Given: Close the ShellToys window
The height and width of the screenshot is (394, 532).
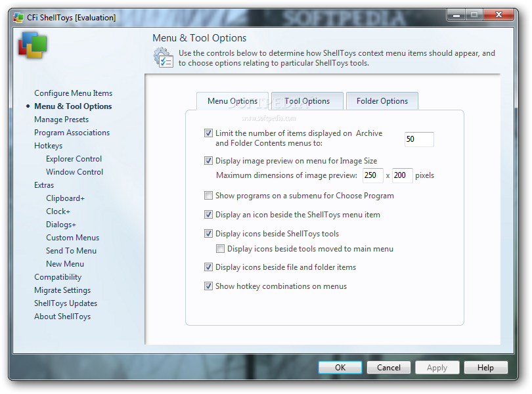Looking at the screenshot, I should click(x=499, y=14).
